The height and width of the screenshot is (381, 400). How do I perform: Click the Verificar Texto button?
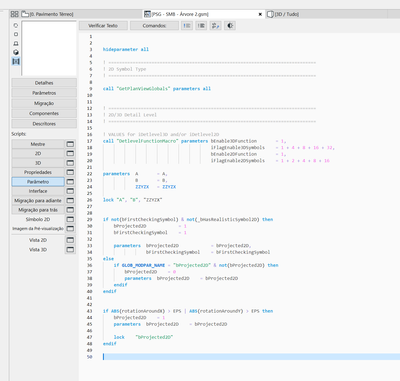pos(103,26)
